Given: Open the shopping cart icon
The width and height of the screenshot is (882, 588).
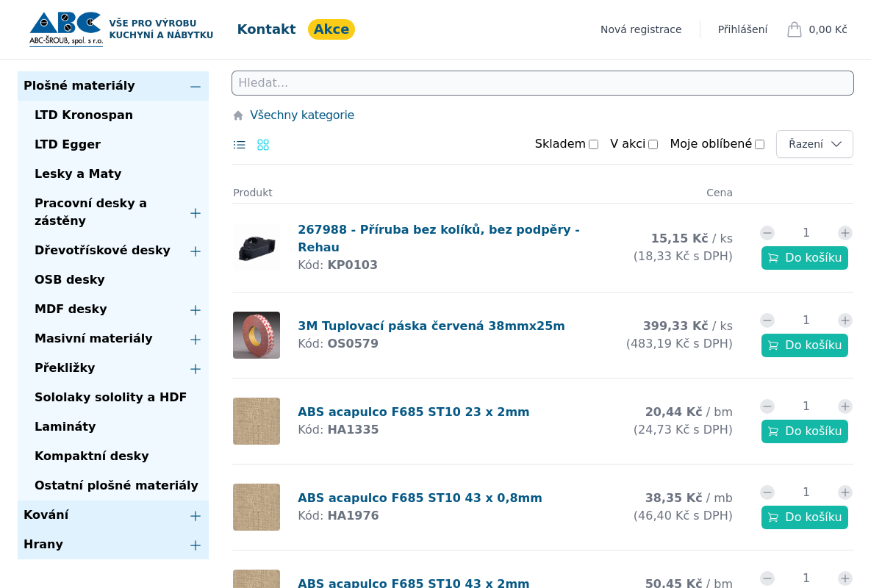Looking at the screenshot, I should click(x=794, y=29).
